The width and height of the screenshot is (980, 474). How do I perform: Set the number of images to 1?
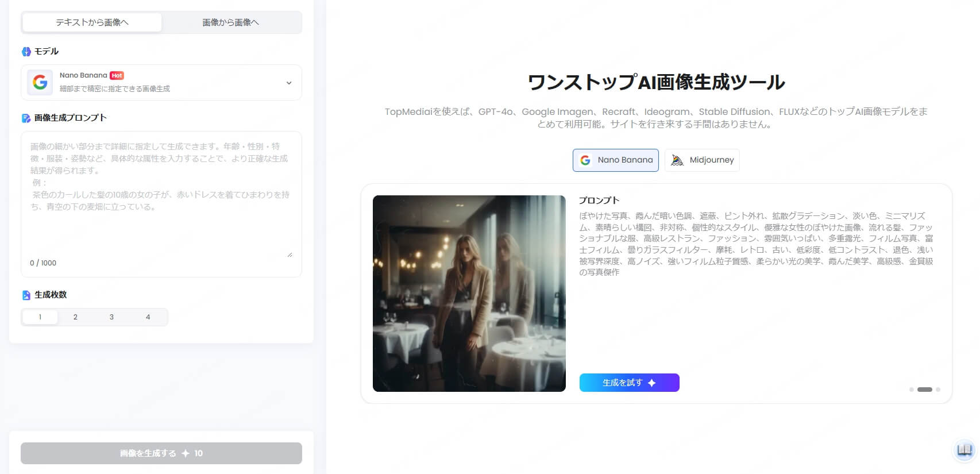coord(40,317)
